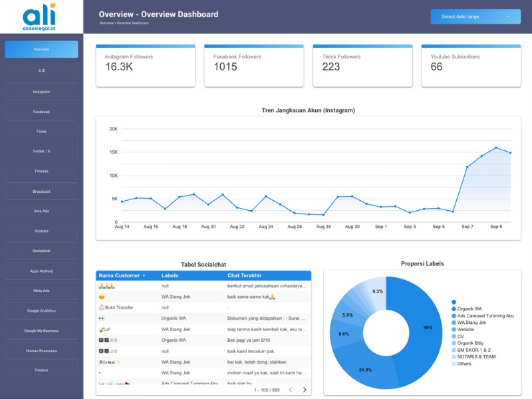The width and height of the screenshot is (532, 399).
Task: Click the date range dropdown arrow
Action: pos(508,17)
